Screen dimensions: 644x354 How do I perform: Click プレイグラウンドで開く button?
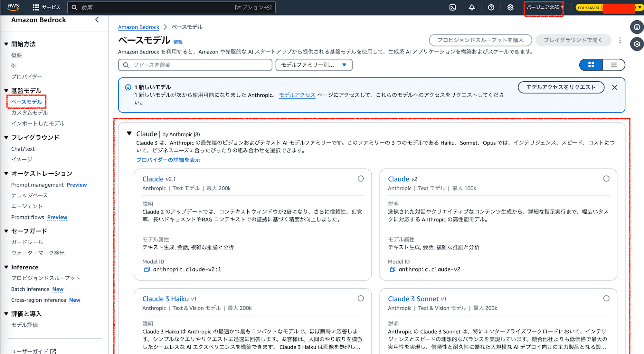click(573, 40)
